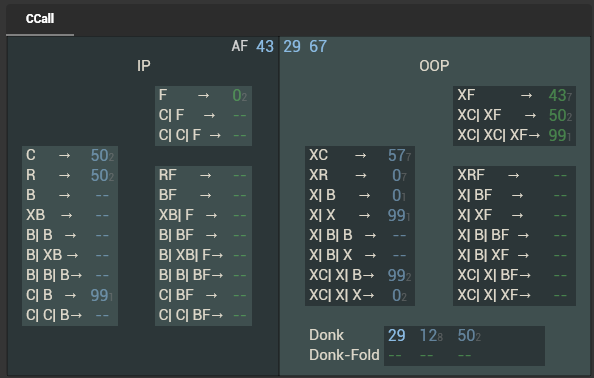Select the IP 'C| BF' stat row
Screen dimensions: 594x378
(203, 295)
